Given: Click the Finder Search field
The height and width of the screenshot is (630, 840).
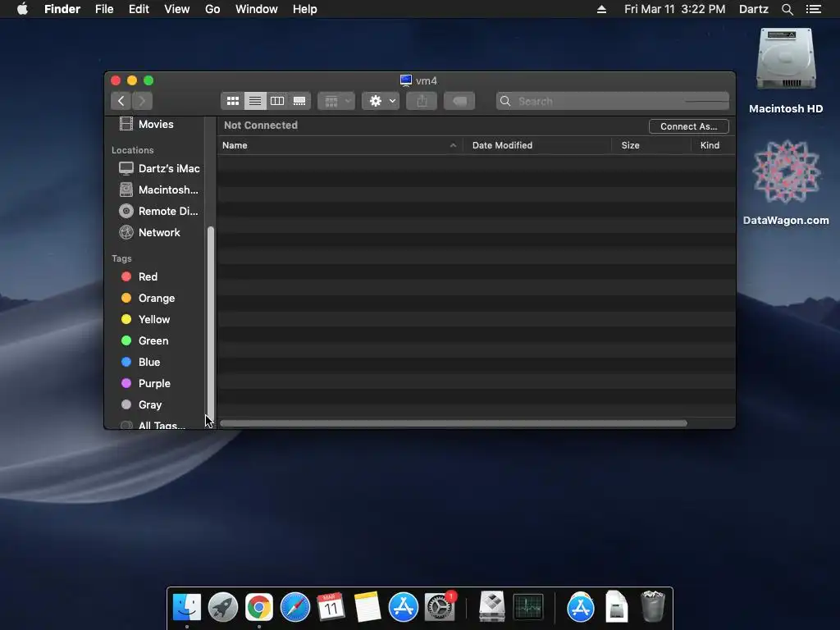Looking at the screenshot, I should pos(613,101).
